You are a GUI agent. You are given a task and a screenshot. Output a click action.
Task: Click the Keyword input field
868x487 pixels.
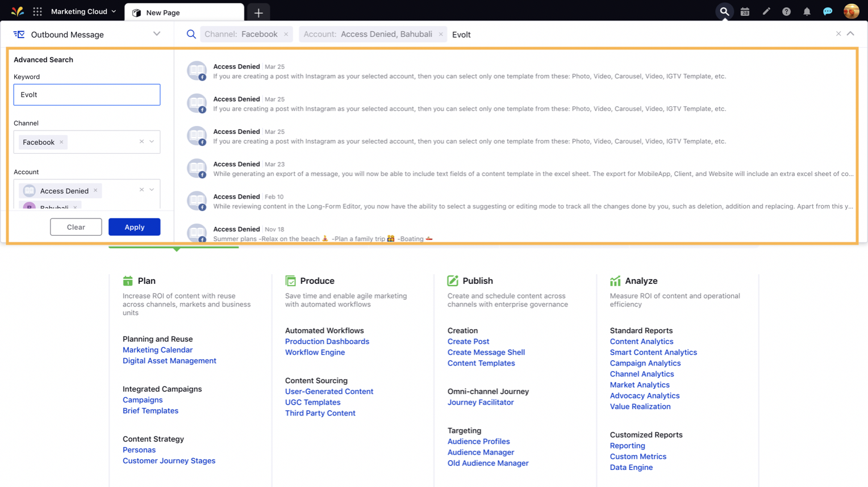pos(87,95)
